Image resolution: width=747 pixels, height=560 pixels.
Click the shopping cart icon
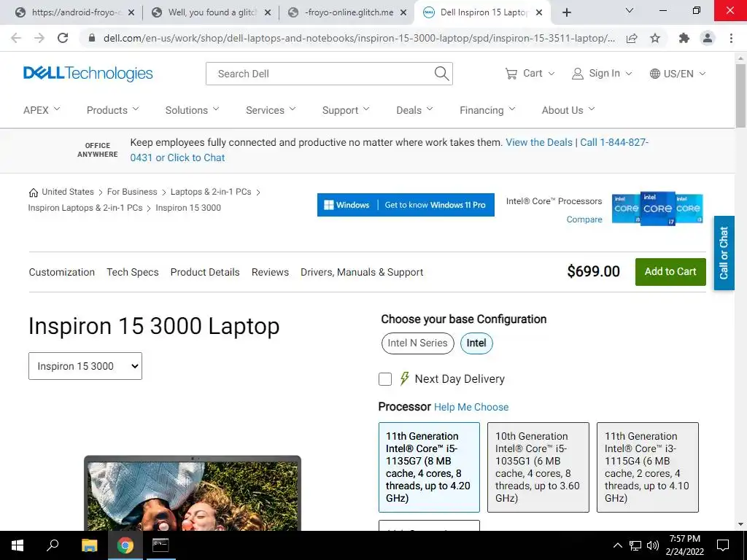(511, 74)
